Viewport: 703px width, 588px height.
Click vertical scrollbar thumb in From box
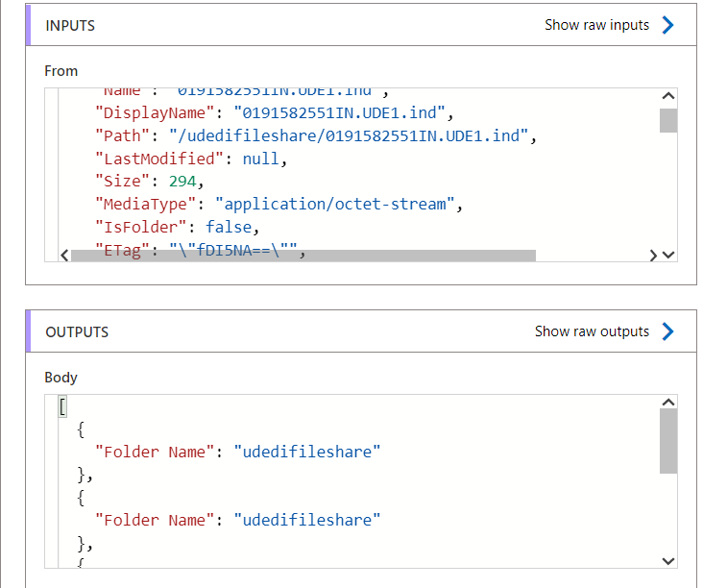[669, 120]
